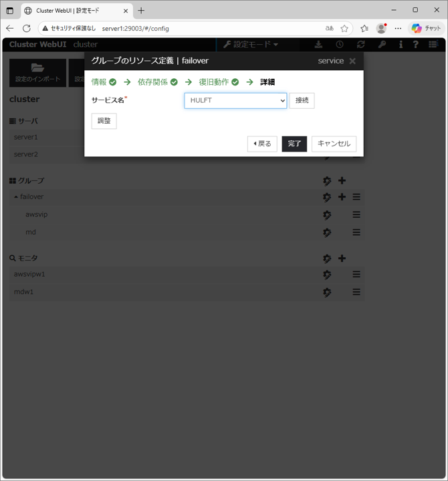Cancel the dialog with キャンセル
This screenshot has height=481, width=448.
[x=334, y=144]
